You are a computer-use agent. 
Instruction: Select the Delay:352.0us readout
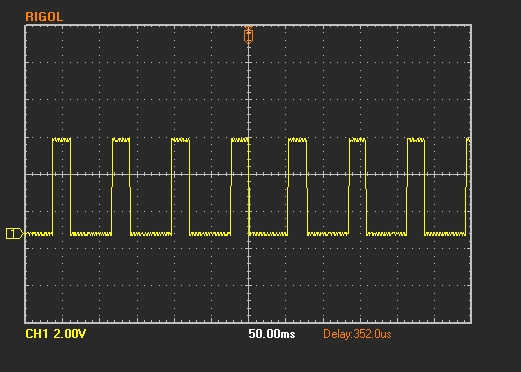(x=357, y=334)
